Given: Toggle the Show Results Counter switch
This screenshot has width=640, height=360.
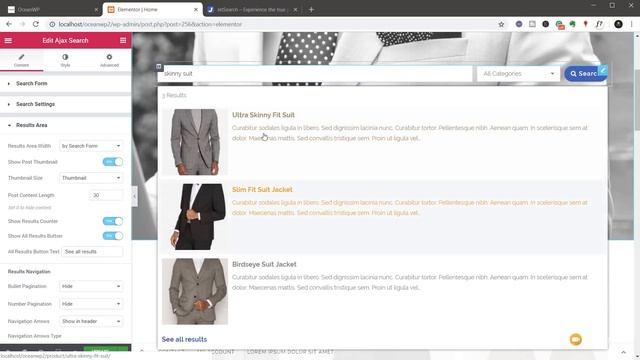Looking at the screenshot, I should tap(112, 221).
